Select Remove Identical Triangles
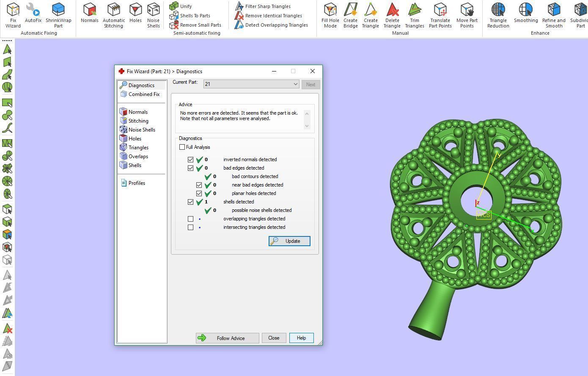The image size is (588, 376). (269, 16)
